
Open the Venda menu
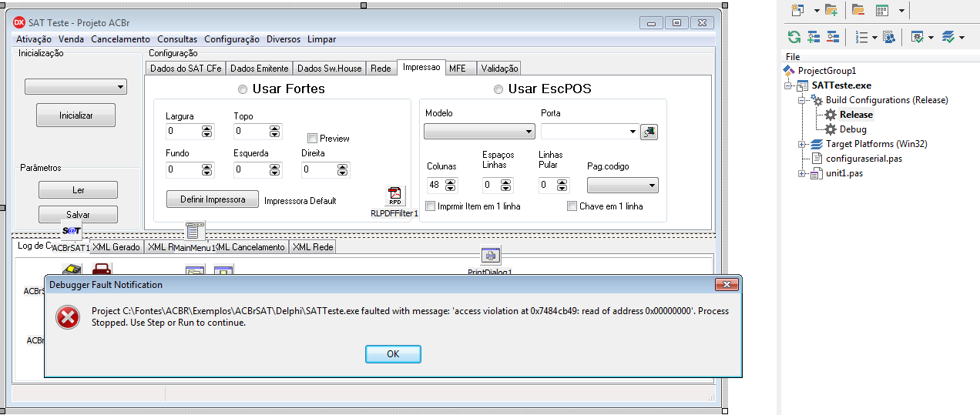(x=72, y=39)
